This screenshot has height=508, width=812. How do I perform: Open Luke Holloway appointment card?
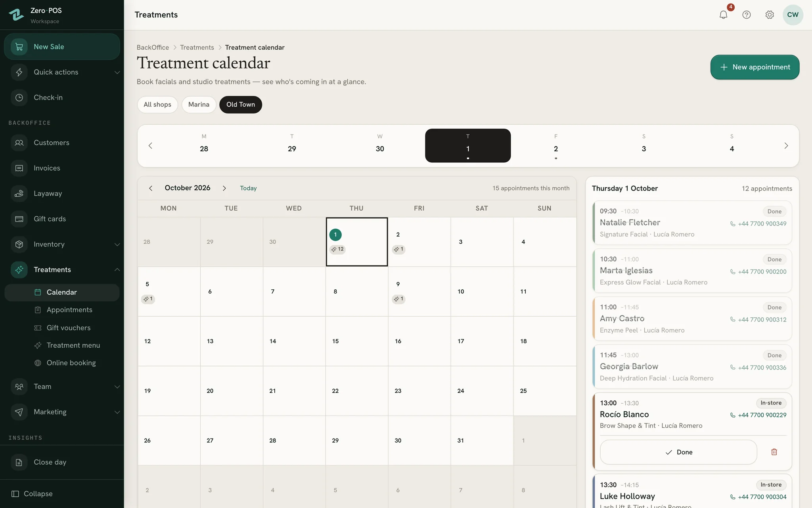pyautogui.click(x=692, y=491)
